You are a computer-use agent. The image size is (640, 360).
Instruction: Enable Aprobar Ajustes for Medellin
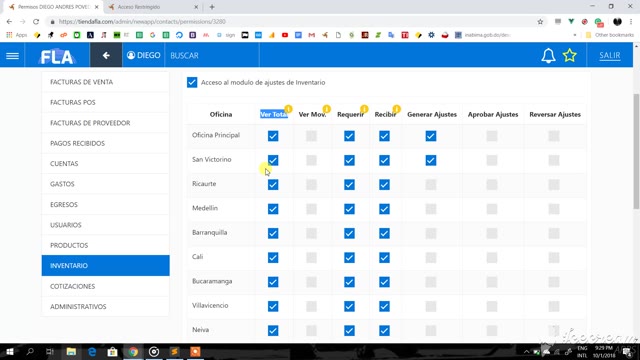[x=492, y=209]
